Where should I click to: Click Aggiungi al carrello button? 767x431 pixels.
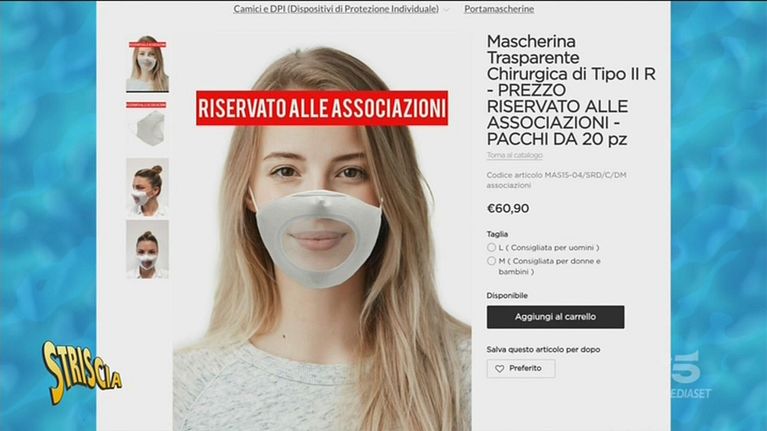pos(555,317)
